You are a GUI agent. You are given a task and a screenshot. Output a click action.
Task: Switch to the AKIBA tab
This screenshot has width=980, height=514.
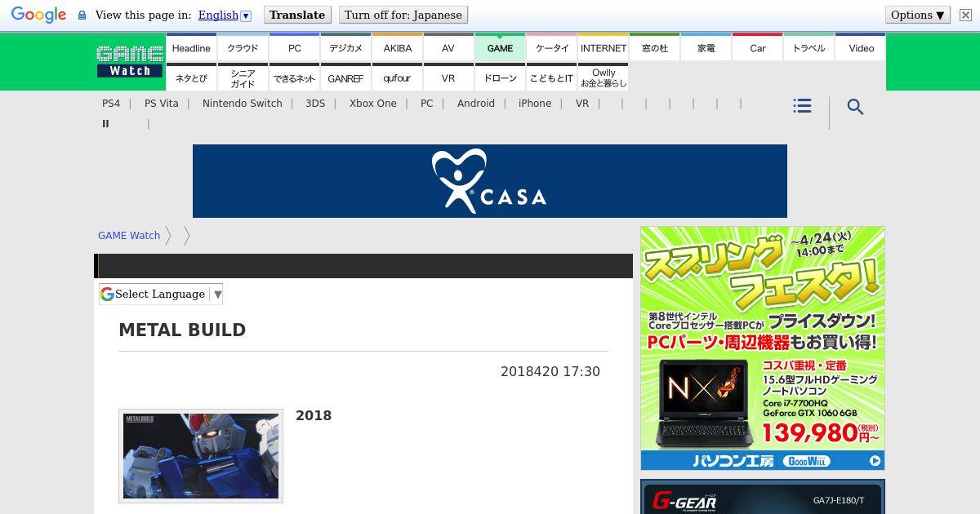click(397, 48)
